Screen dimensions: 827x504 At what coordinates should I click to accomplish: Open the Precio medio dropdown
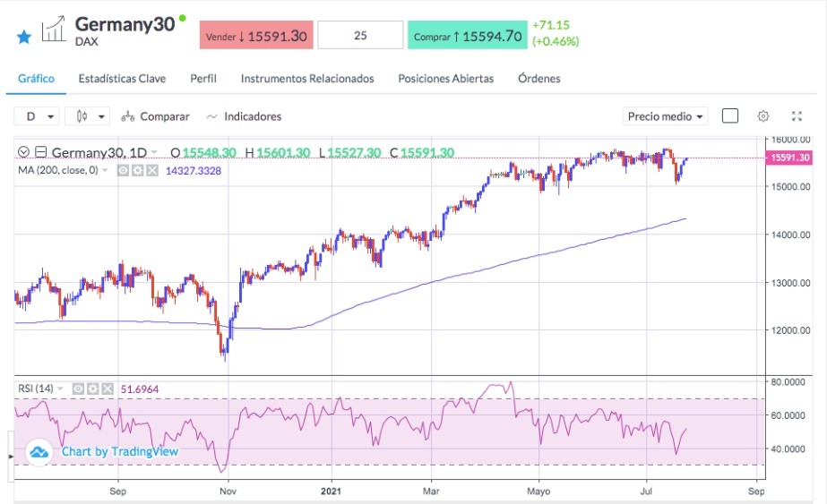[665, 116]
